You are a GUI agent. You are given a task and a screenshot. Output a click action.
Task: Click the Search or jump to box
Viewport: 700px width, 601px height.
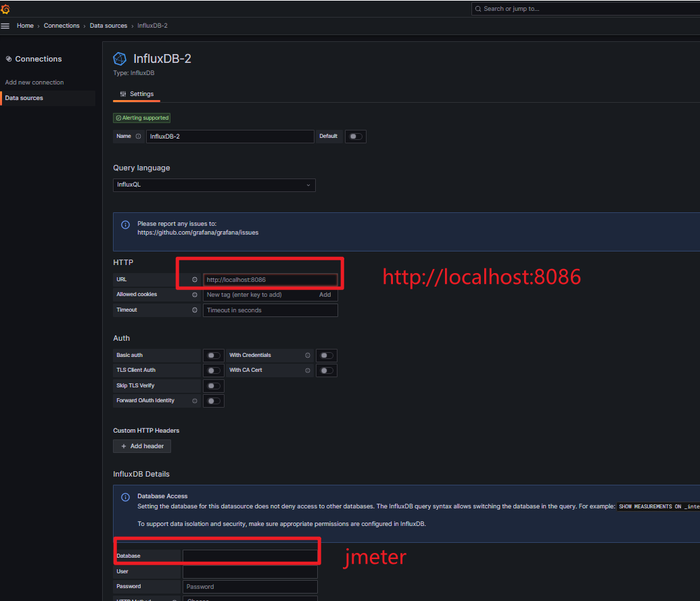pos(586,9)
